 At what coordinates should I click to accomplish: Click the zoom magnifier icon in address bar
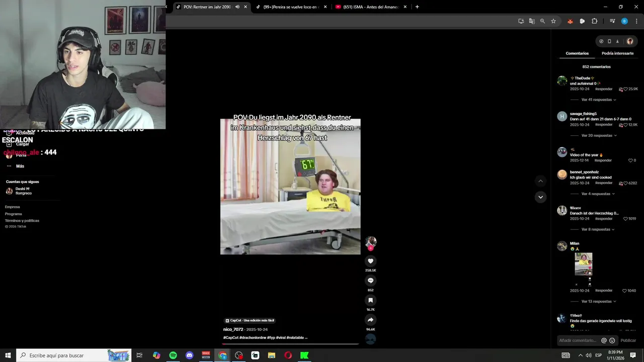click(x=542, y=21)
